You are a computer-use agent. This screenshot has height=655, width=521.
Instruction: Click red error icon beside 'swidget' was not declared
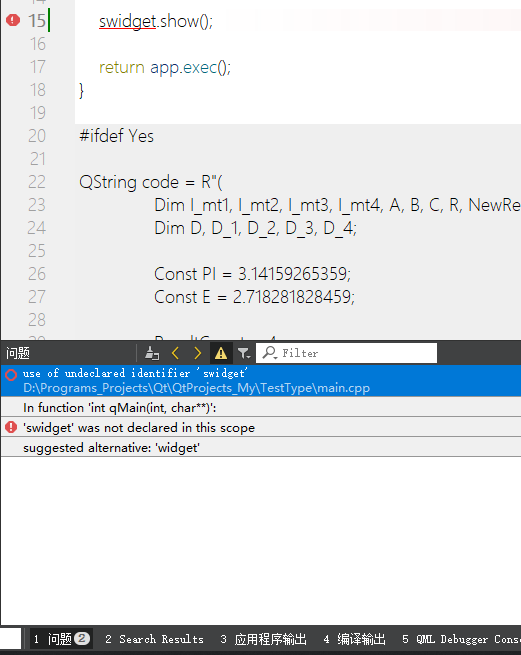point(11,427)
